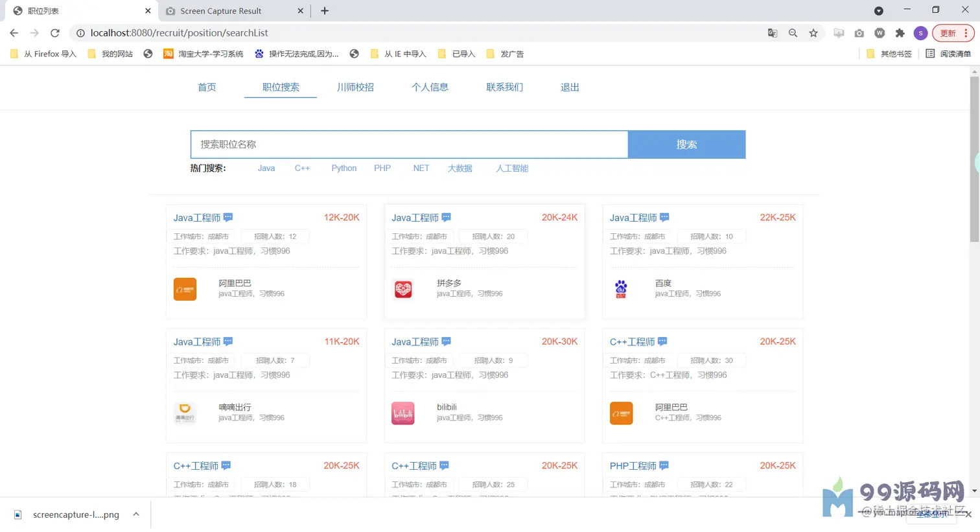Open the screencapture png download options chevron
The image size is (980, 532).
click(x=136, y=514)
